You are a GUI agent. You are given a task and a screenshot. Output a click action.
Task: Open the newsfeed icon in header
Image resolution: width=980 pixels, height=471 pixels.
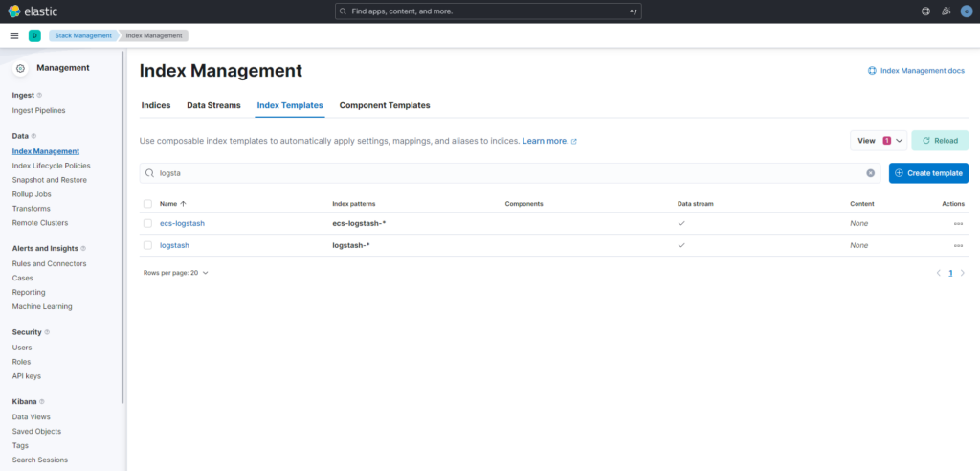pyautogui.click(x=946, y=11)
